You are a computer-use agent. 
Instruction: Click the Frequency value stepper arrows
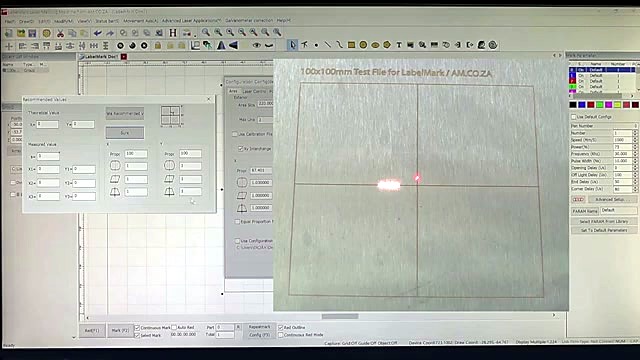[635, 154]
